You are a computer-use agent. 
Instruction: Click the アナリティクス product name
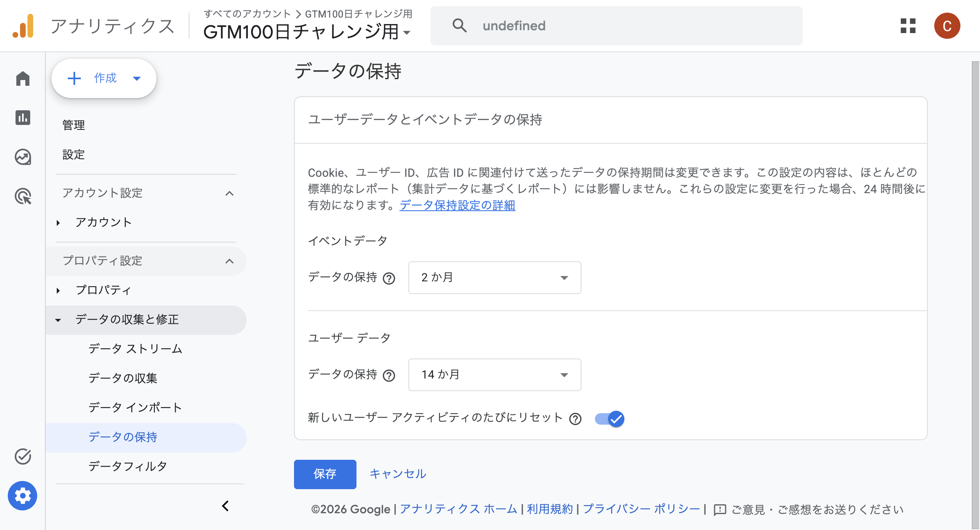pos(113,26)
